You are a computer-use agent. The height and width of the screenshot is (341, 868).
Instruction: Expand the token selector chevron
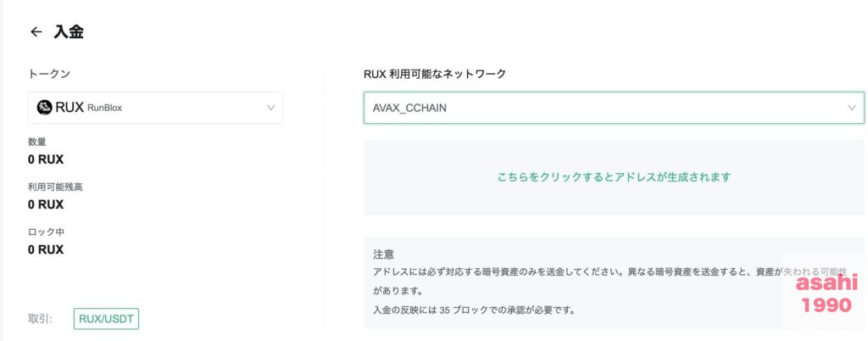(271, 108)
